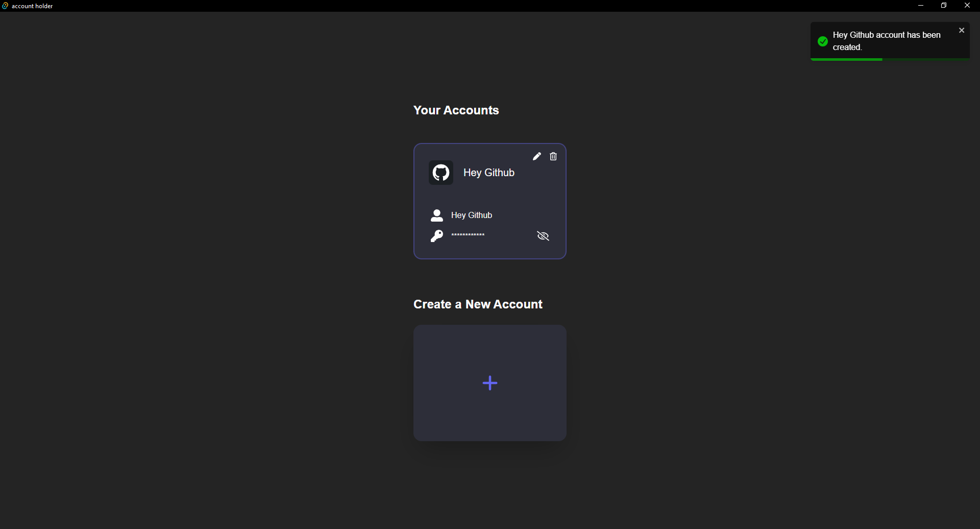
Task: Delete the Hey Github account via trash icon
Action: (553, 156)
